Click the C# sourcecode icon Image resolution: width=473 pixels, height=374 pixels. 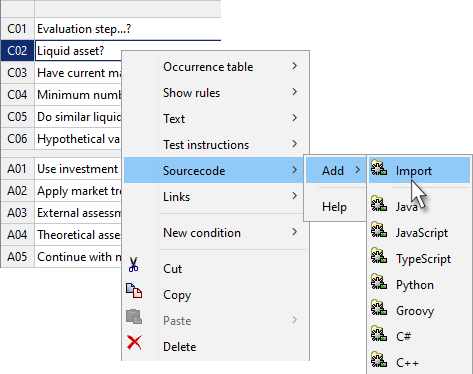tap(379, 334)
